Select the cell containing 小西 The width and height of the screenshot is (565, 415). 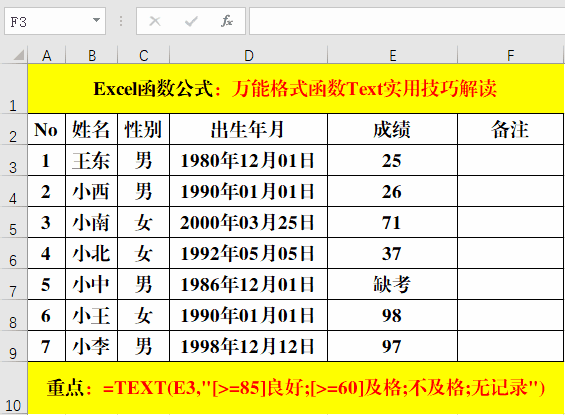coord(92,191)
